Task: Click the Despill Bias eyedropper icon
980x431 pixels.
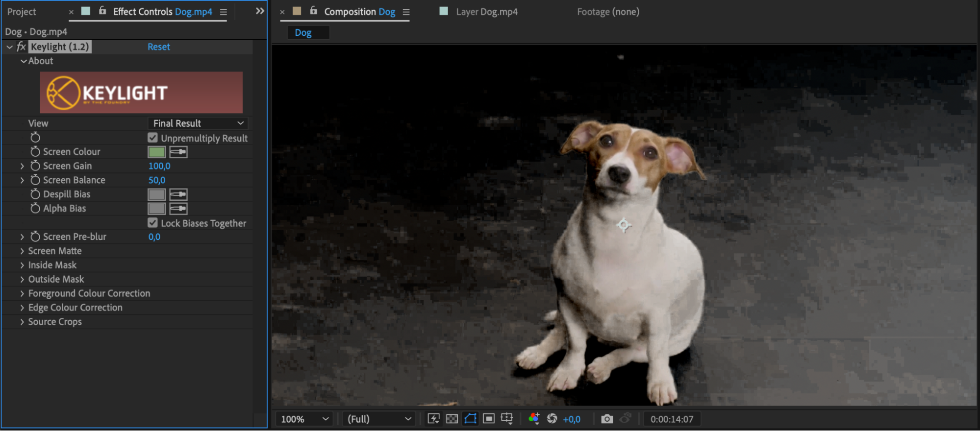Action: pyautogui.click(x=178, y=194)
